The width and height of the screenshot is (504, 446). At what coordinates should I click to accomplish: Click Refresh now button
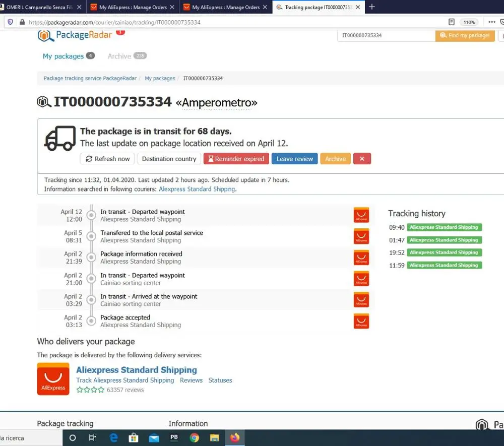point(107,159)
